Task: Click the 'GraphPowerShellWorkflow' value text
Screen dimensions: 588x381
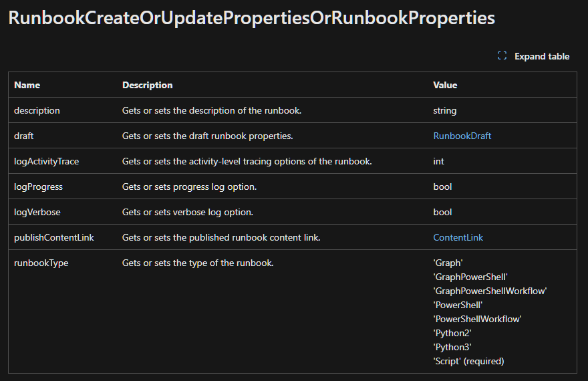Action: click(490, 291)
